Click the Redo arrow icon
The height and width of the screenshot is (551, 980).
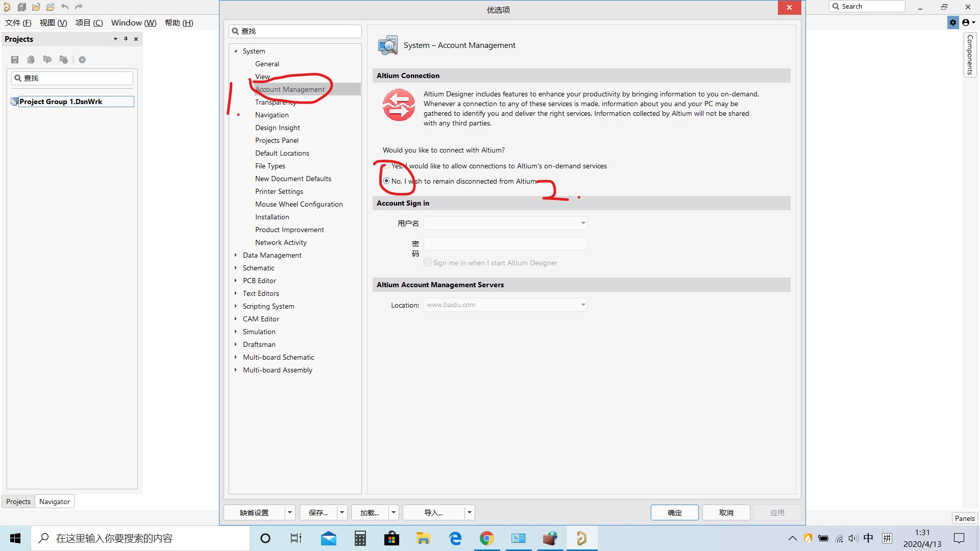pos(79,7)
